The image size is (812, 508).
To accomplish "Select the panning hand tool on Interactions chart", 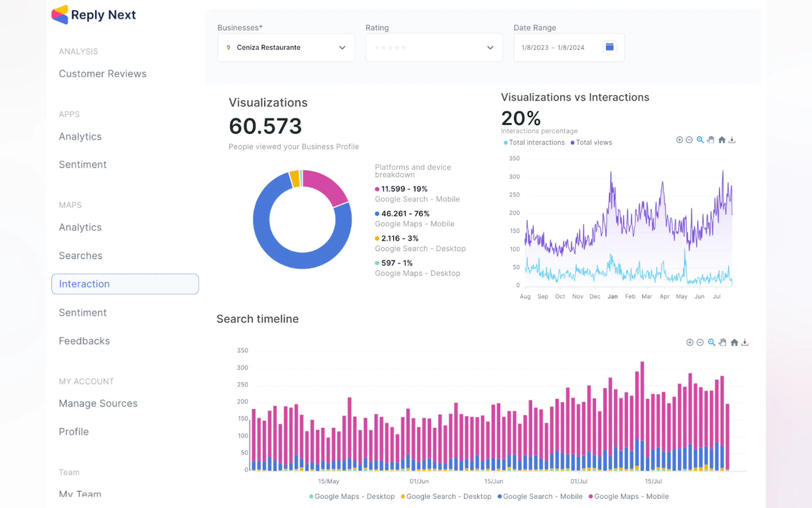I will pos(710,140).
